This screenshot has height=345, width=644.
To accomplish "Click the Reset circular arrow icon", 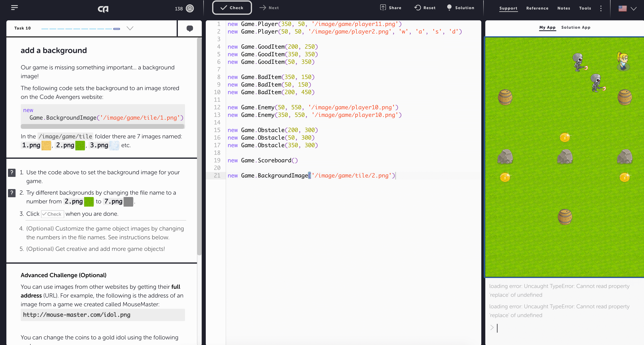I will pyautogui.click(x=417, y=8).
